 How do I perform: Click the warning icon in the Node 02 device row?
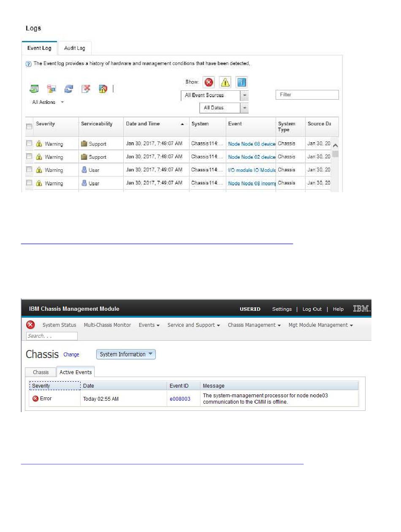coord(39,157)
